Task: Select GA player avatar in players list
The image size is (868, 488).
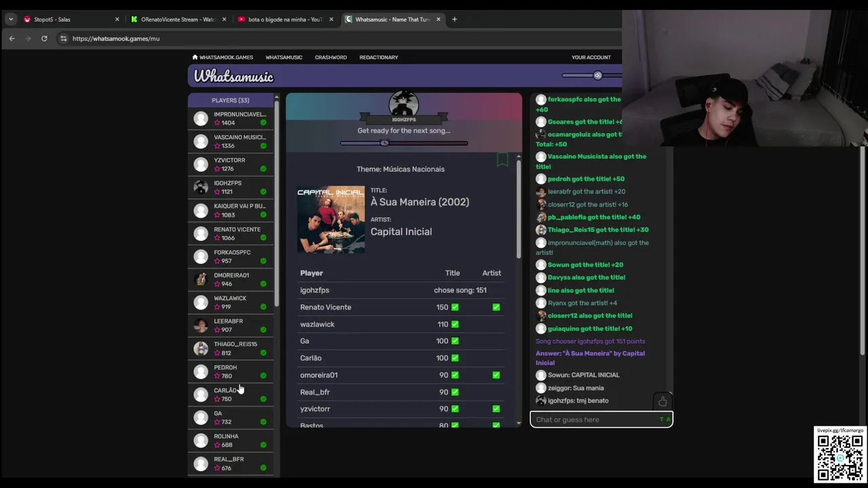Action: 201,418
